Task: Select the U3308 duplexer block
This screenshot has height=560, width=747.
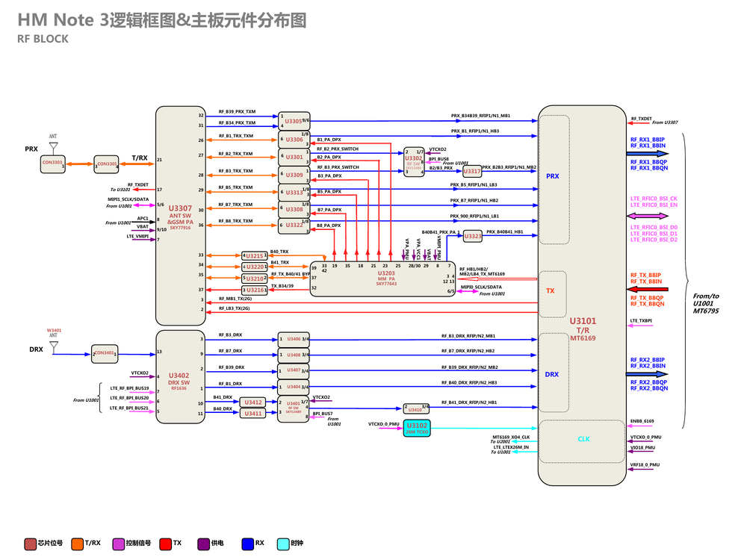Action: 294,209
